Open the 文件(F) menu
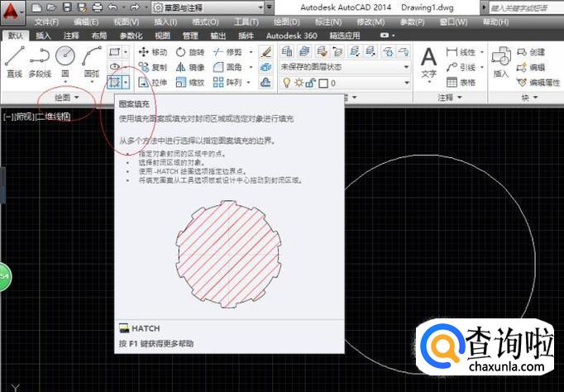Viewport: 564px width, 392px height. (47, 22)
